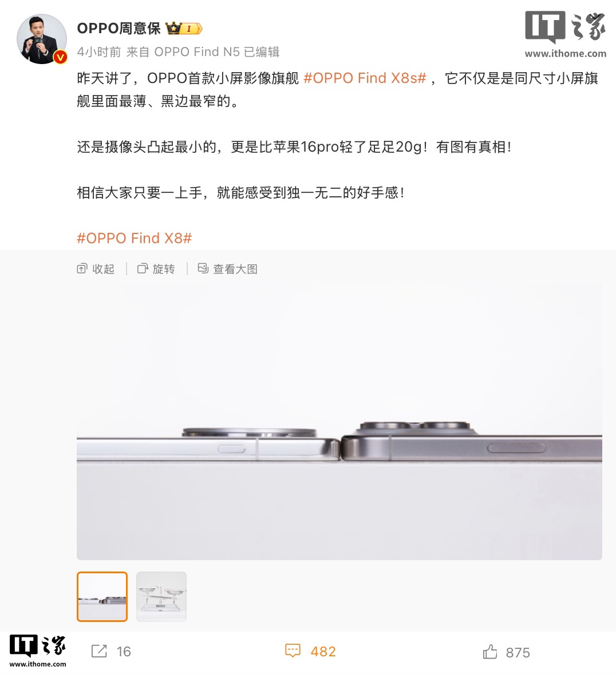Click the 旋转 rotate button
The height and width of the screenshot is (674, 616).
point(164,269)
